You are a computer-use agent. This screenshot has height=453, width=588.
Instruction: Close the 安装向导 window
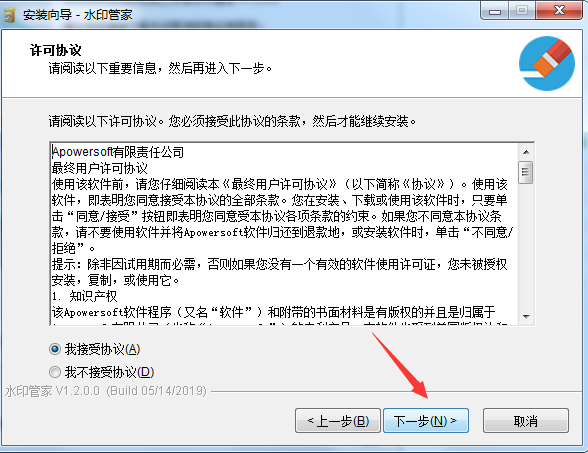559,10
